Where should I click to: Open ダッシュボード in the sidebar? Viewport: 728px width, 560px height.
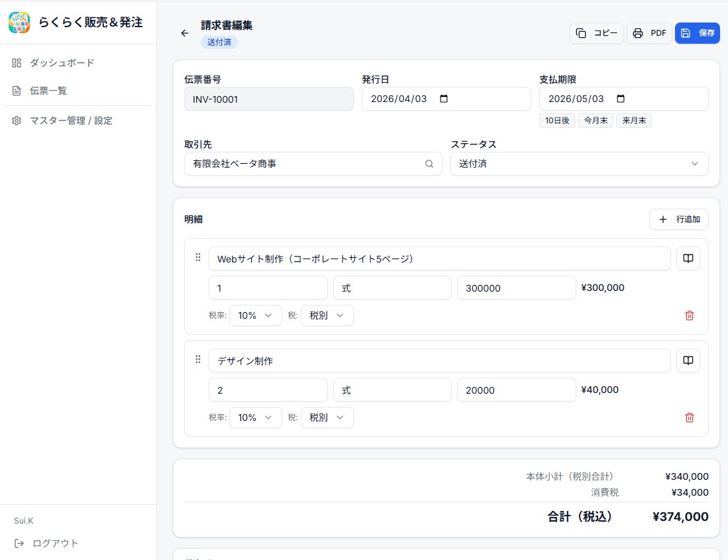point(78,63)
